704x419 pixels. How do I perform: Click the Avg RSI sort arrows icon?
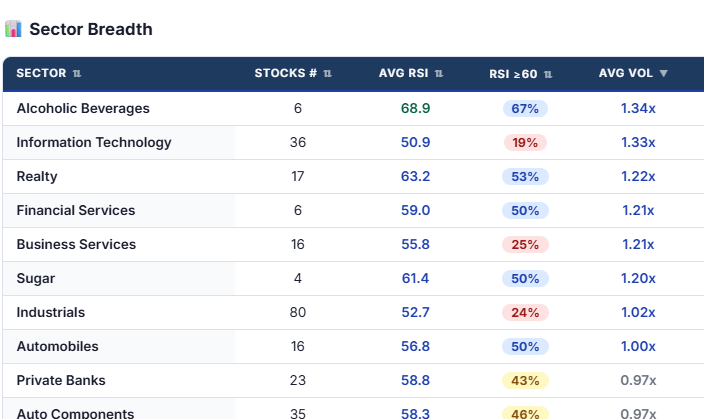[439, 73]
